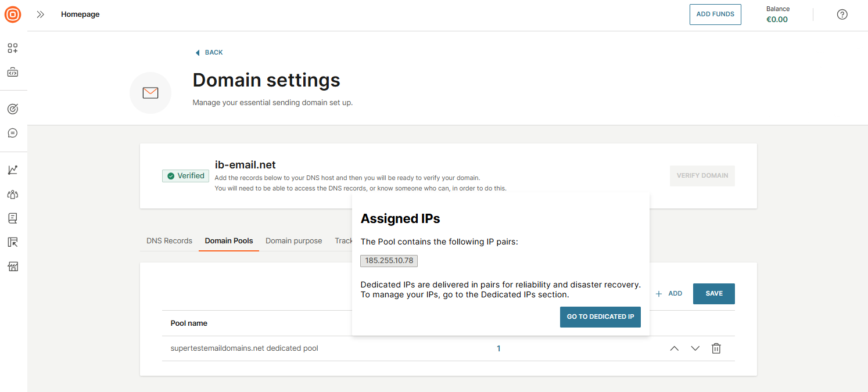Open the analytics chart icon in sidebar

tap(12, 169)
